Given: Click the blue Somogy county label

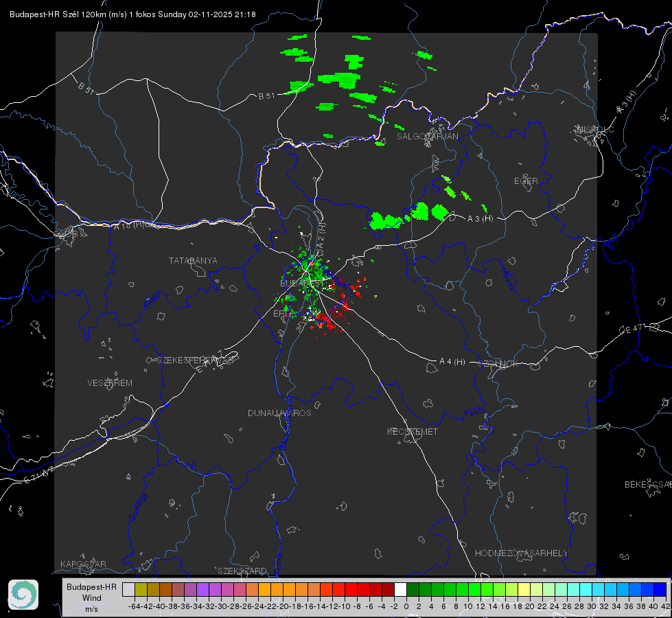Looking at the screenshot, I should (137, 507).
